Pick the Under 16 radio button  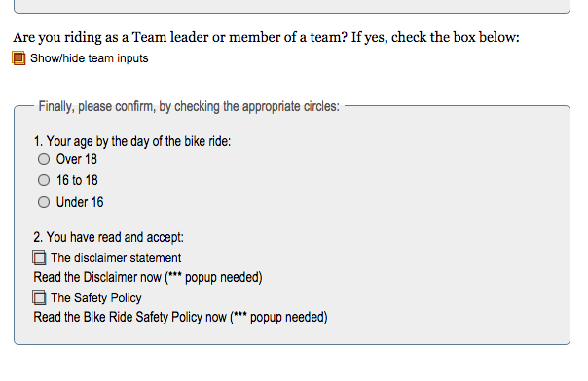(x=44, y=202)
